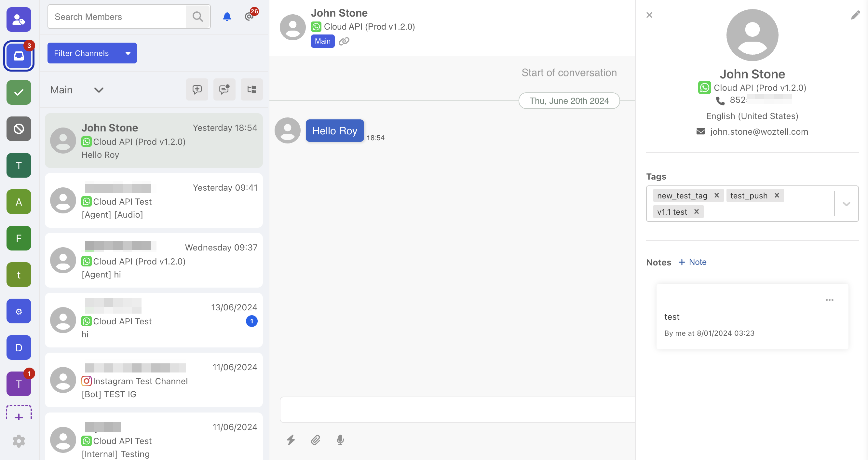
Task: Click the message input field
Action: coord(457,410)
